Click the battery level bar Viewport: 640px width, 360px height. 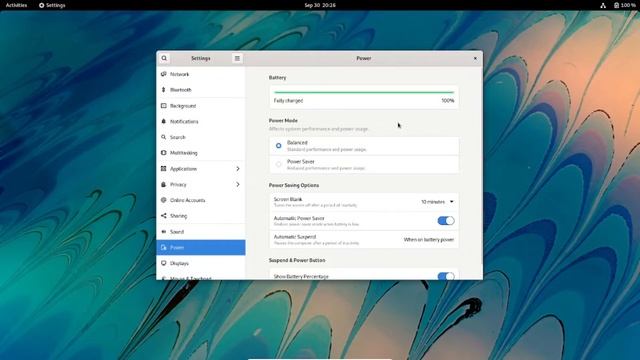pyautogui.click(x=364, y=92)
